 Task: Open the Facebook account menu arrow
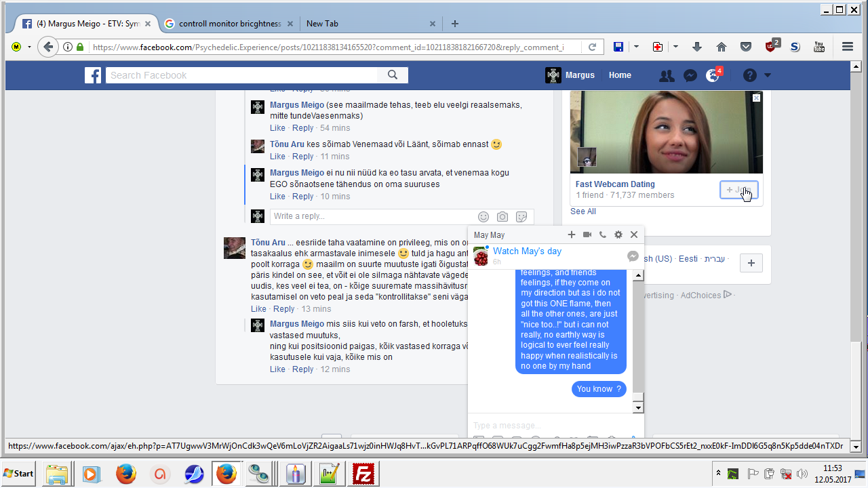point(768,75)
